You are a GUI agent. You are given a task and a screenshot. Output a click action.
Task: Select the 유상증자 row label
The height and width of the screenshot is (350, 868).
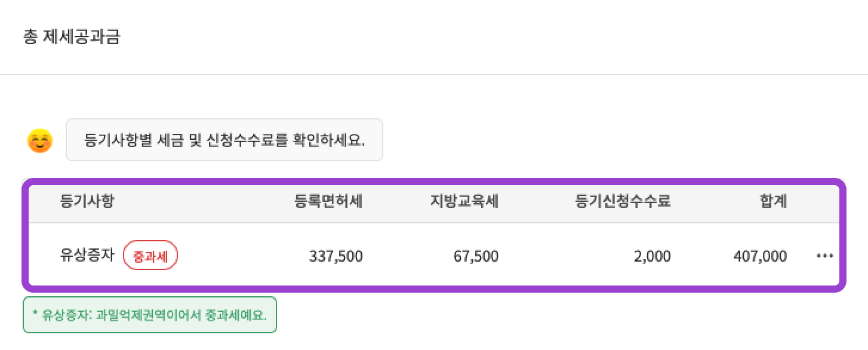coord(87,256)
